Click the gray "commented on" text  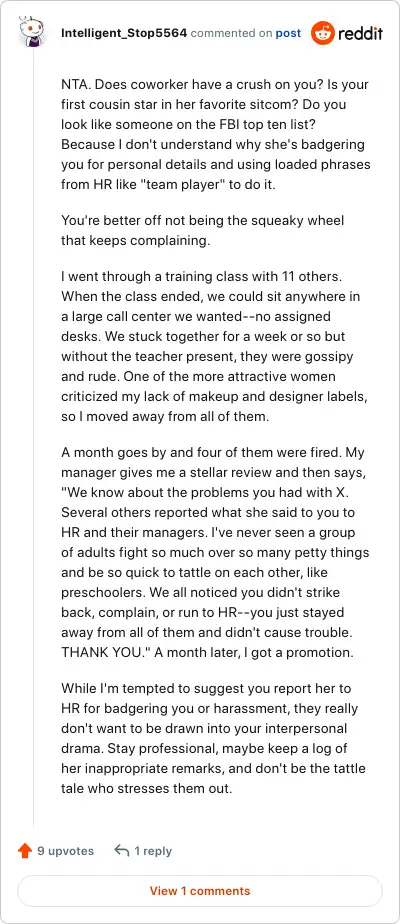(231, 33)
